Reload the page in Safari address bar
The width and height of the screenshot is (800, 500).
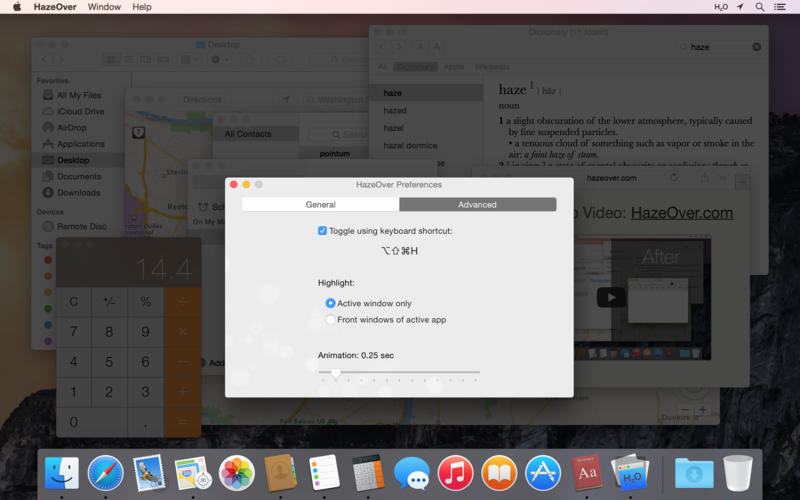pyautogui.click(x=673, y=178)
